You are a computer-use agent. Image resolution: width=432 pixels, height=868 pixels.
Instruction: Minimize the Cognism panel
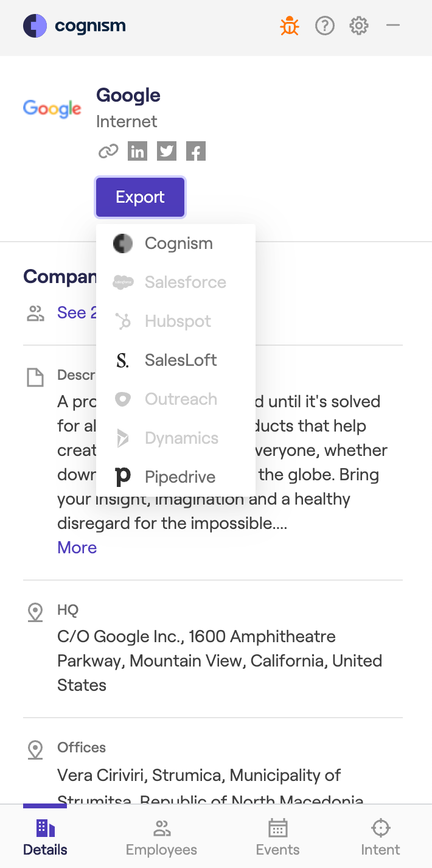click(x=393, y=26)
